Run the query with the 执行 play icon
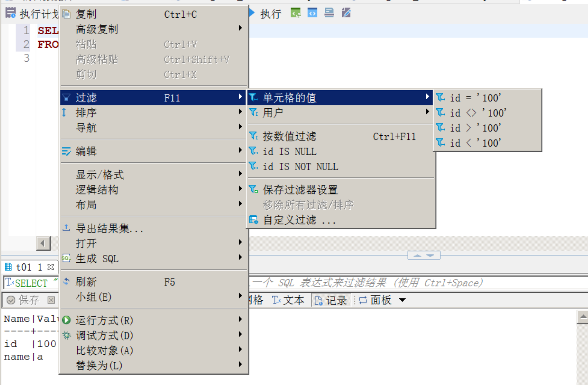The width and height of the screenshot is (588, 385). tap(252, 13)
